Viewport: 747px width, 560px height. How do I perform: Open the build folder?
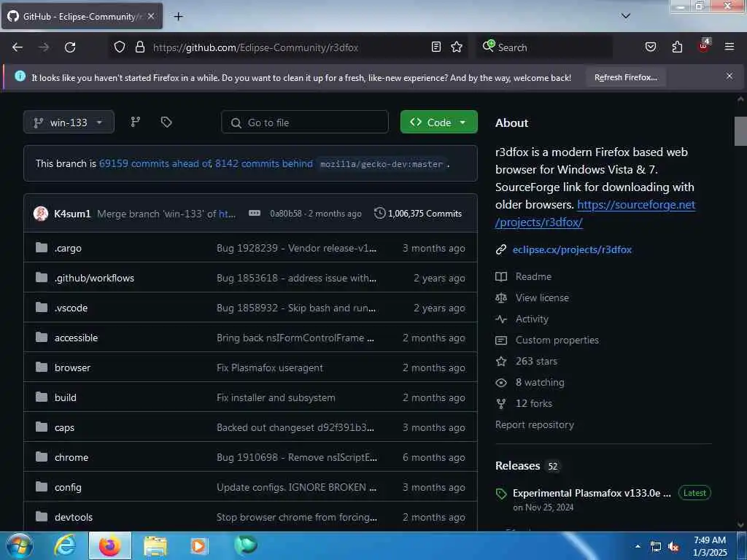(x=65, y=397)
